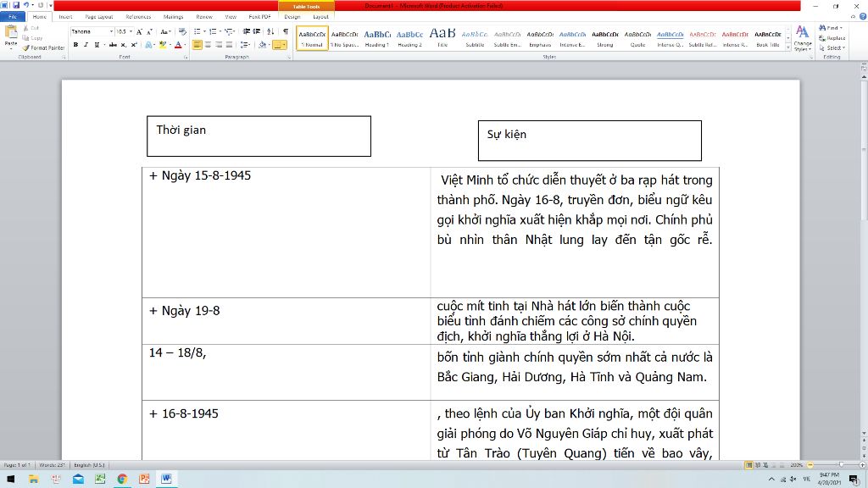Image resolution: width=868 pixels, height=488 pixels.
Task: Show hidden system tray icons chevron
Action: coord(771,480)
